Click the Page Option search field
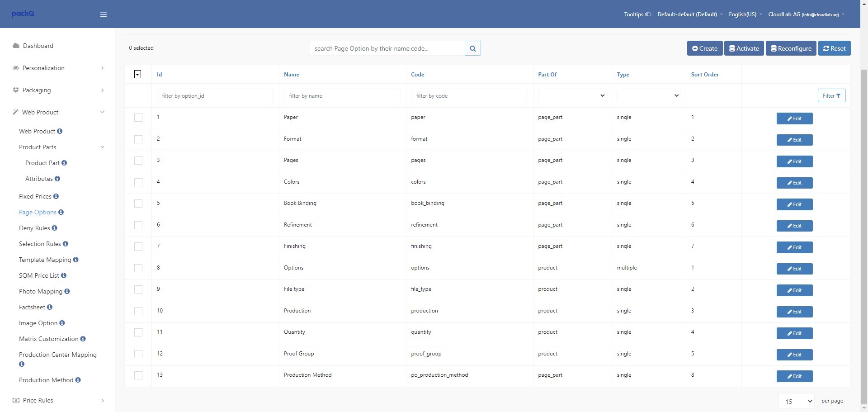The image size is (868, 412). (387, 48)
